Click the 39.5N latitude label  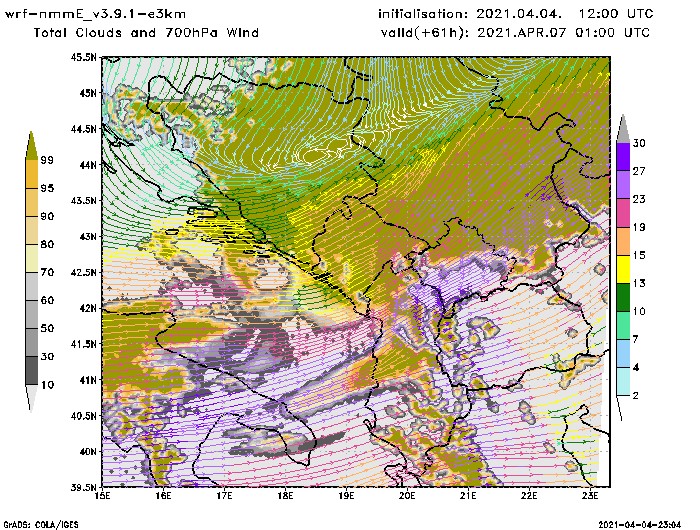[x=83, y=487]
